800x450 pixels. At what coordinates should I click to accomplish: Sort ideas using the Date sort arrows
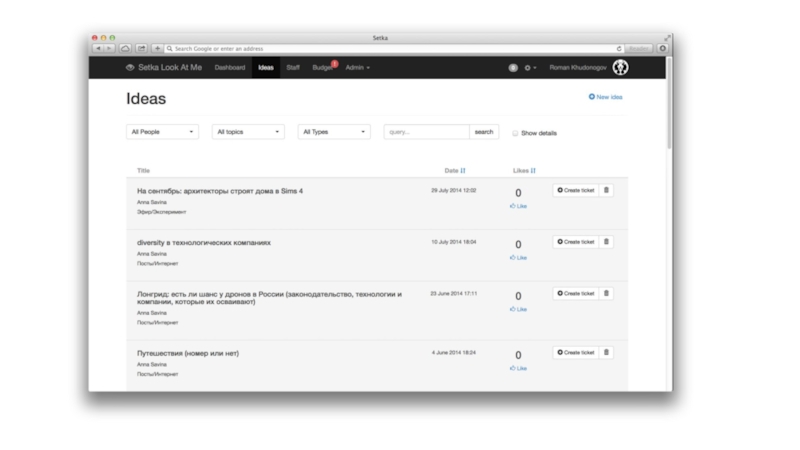point(463,171)
